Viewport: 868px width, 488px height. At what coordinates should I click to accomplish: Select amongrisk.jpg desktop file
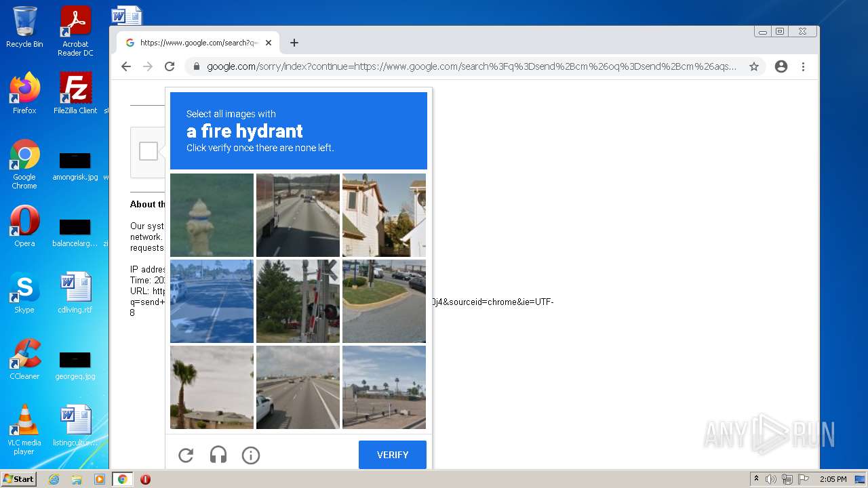[x=75, y=165]
